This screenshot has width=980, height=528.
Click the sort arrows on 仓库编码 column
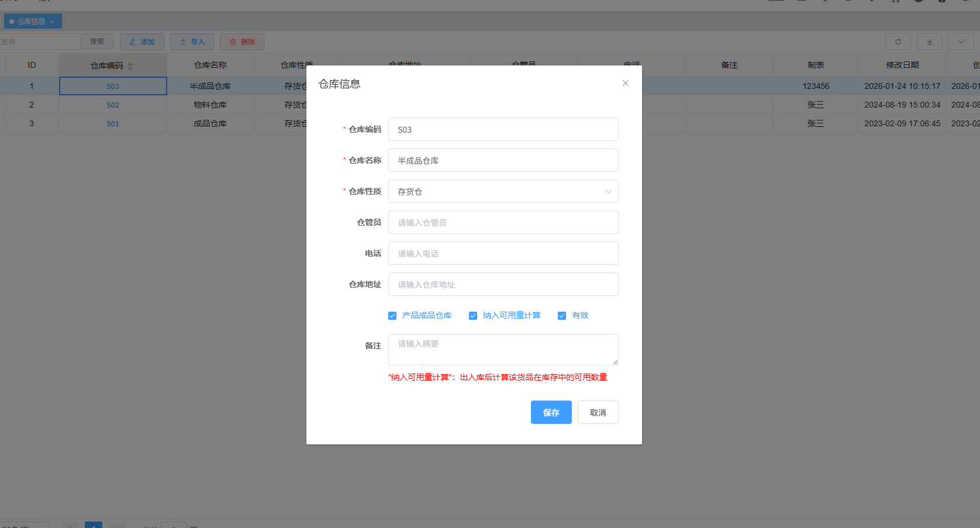pos(130,66)
